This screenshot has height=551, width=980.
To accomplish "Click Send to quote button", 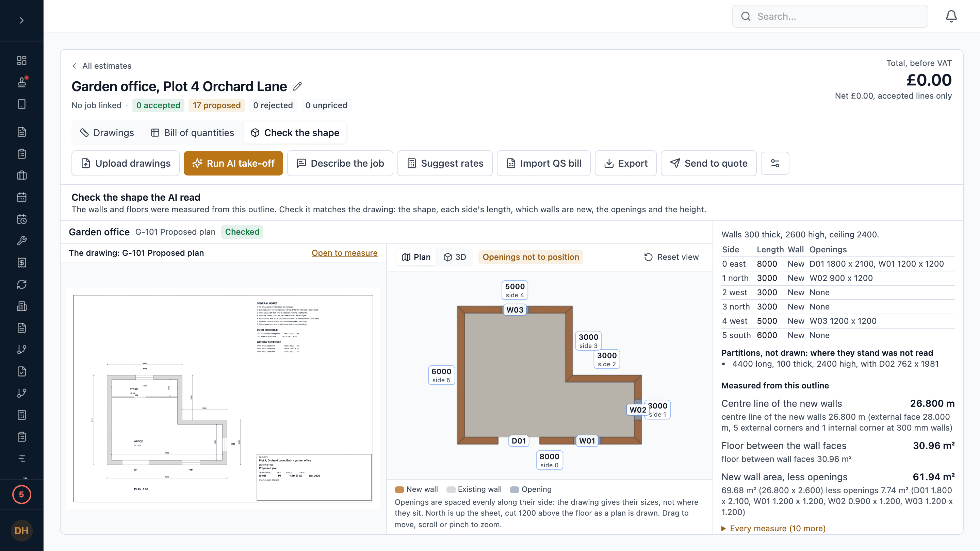I will click(x=708, y=163).
